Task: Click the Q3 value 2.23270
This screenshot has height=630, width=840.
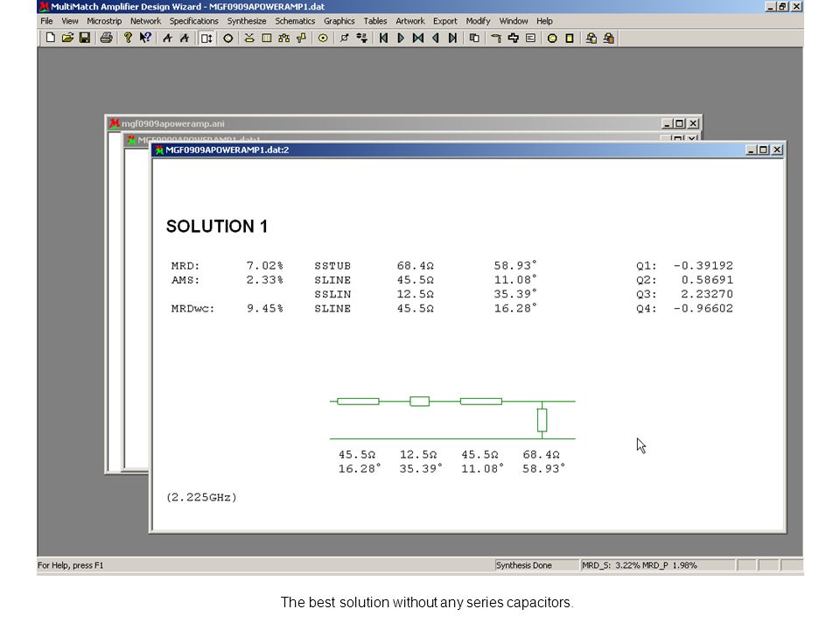Action: pyautogui.click(x=707, y=294)
